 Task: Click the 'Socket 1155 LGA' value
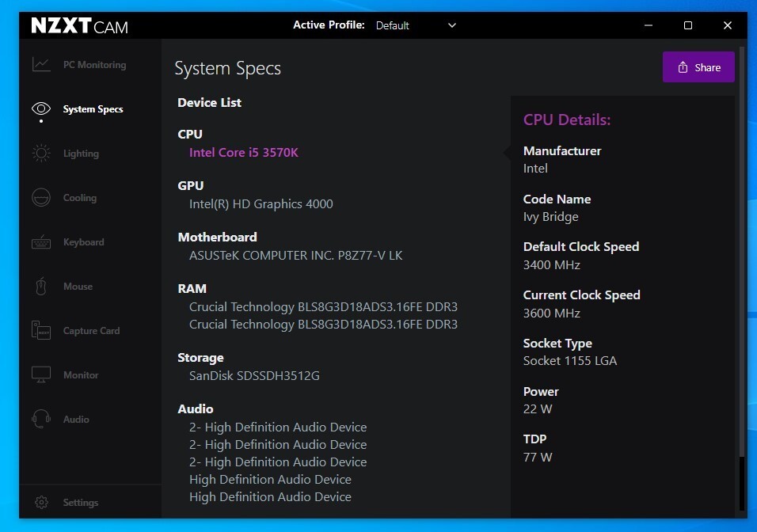[570, 361]
